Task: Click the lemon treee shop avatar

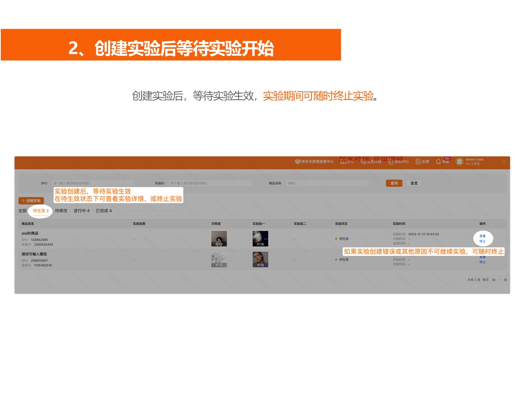Action: (x=460, y=161)
